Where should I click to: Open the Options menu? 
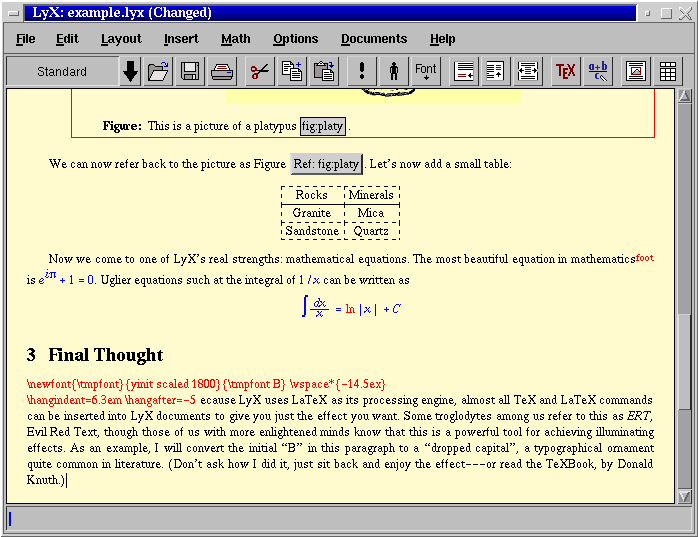click(x=296, y=39)
